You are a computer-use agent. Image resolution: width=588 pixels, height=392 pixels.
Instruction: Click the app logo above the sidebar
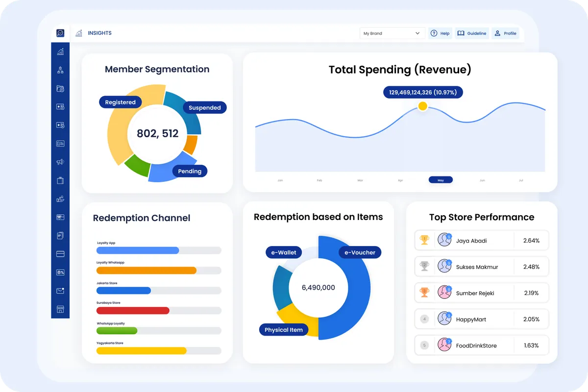60,33
